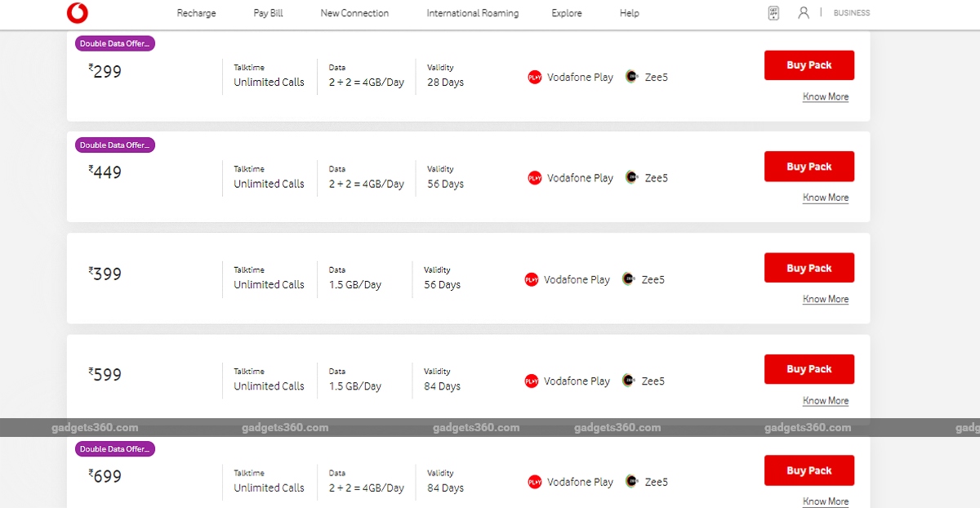The height and width of the screenshot is (508, 980).
Task: Click the Double Data Offer badge on Rs 699 plan
Action: (x=114, y=448)
